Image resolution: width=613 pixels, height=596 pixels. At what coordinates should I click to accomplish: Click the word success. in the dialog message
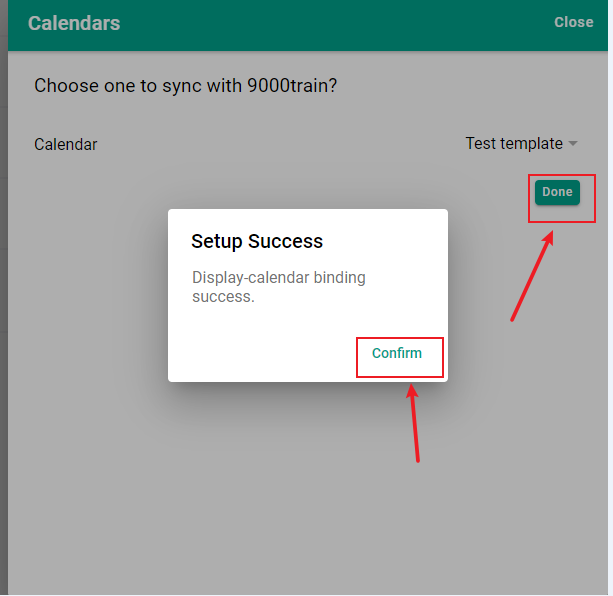click(x=223, y=297)
